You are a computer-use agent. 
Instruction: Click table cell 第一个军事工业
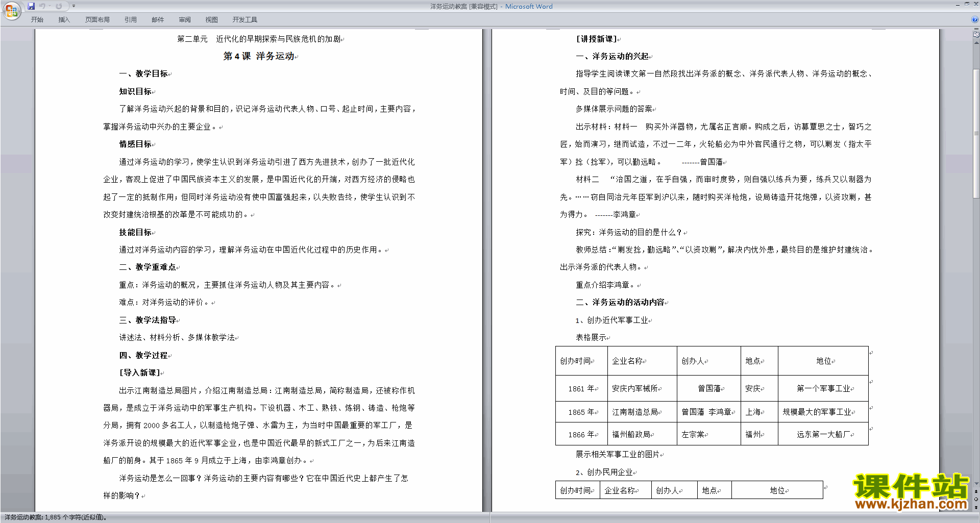(x=823, y=388)
